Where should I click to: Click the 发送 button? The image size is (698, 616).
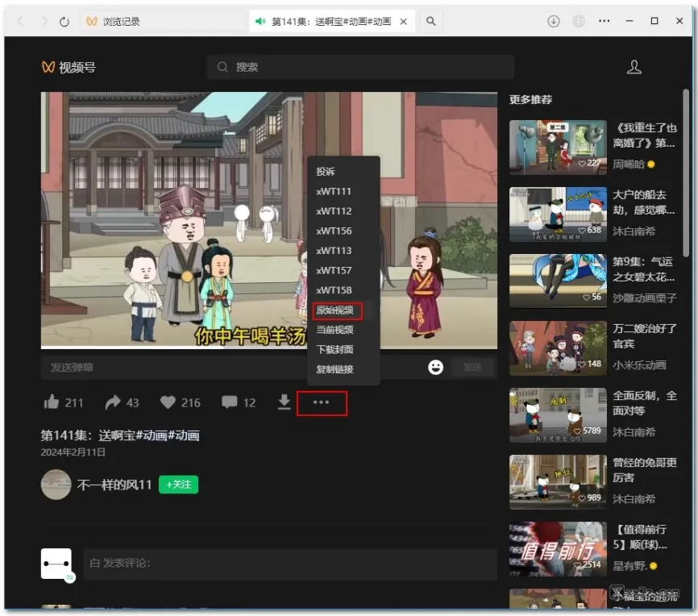click(x=472, y=368)
